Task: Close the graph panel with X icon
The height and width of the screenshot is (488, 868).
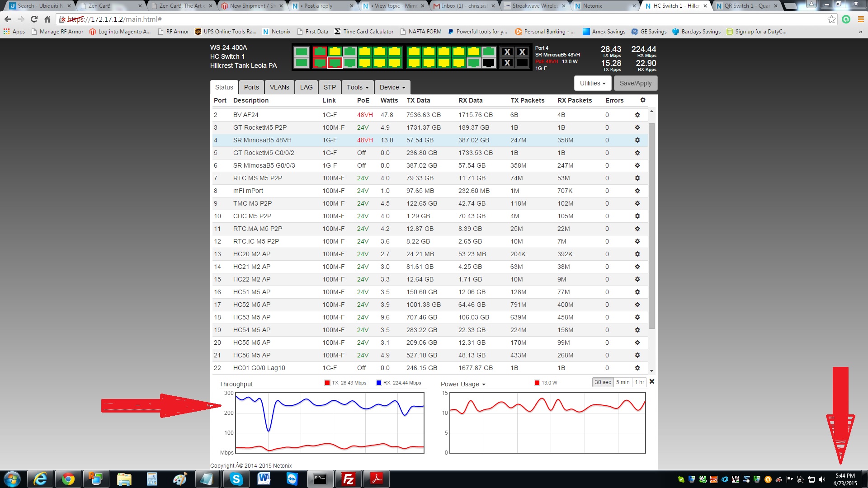Action: [652, 381]
